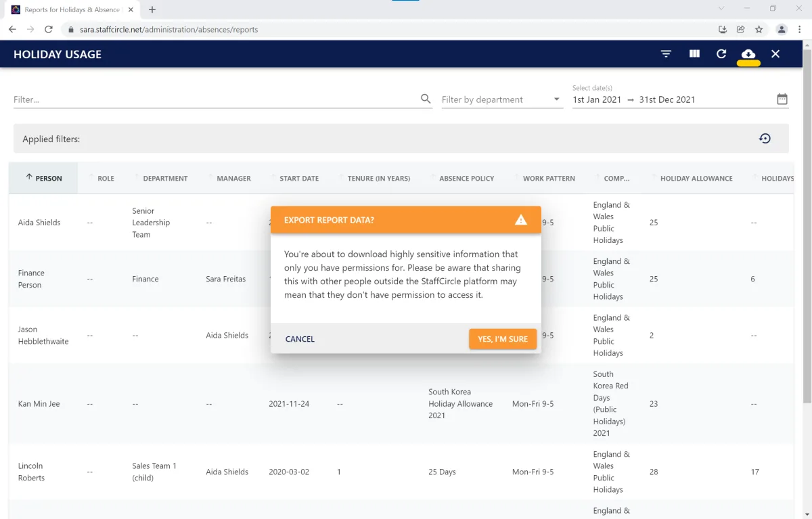Reload the browser page
This screenshot has height=519, width=812.
click(x=49, y=29)
